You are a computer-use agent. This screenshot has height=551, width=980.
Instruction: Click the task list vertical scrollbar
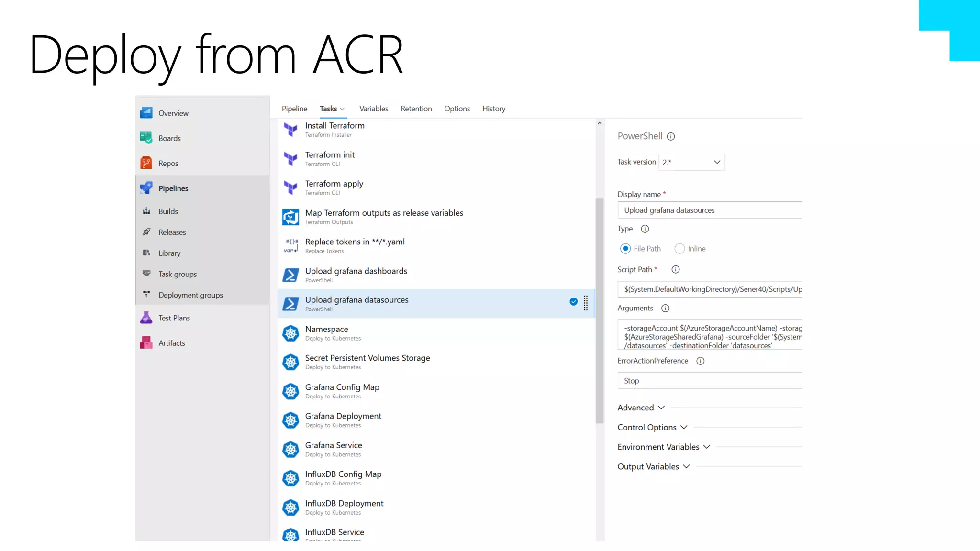coord(599,311)
